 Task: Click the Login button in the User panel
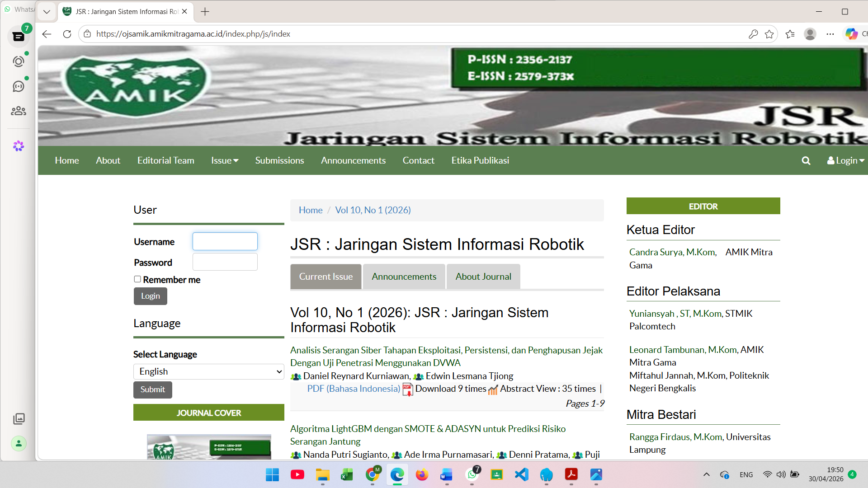pos(151,296)
